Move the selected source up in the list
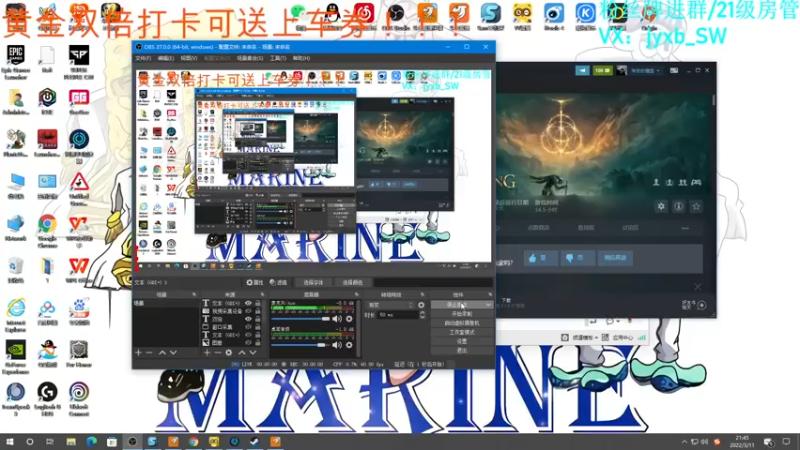The image size is (800, 450). click(242, 353)
